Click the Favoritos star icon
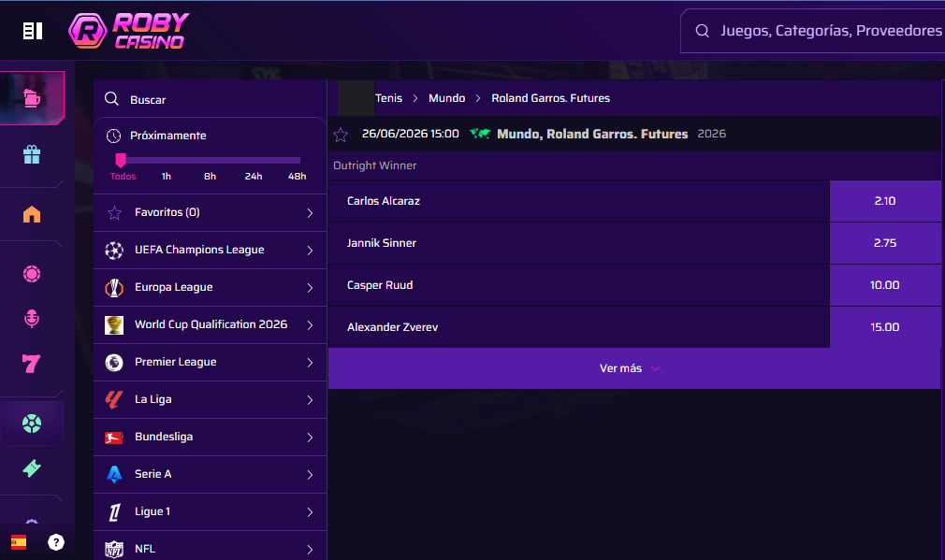This screenshot has height=560, width=945. (x=114, y=212)
